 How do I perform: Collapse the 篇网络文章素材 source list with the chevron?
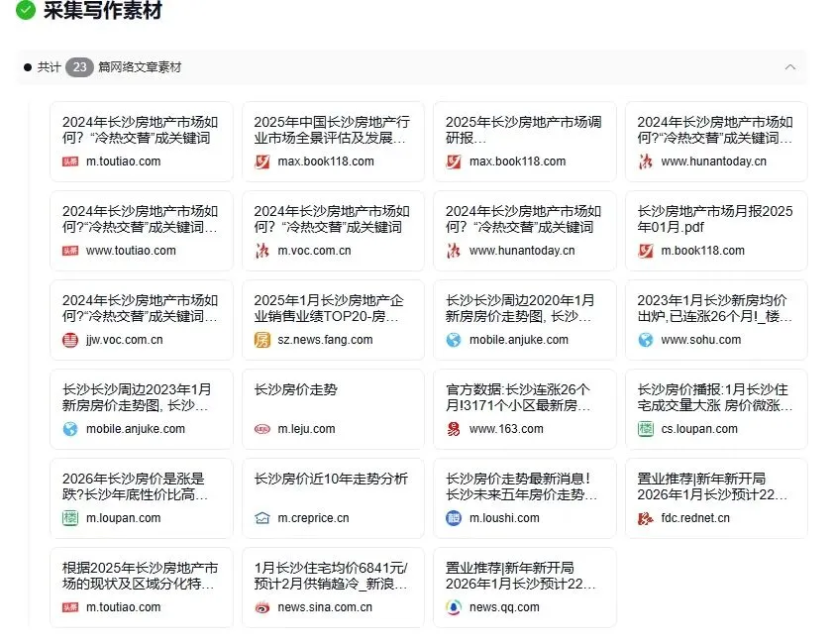(x=790, y=67)
